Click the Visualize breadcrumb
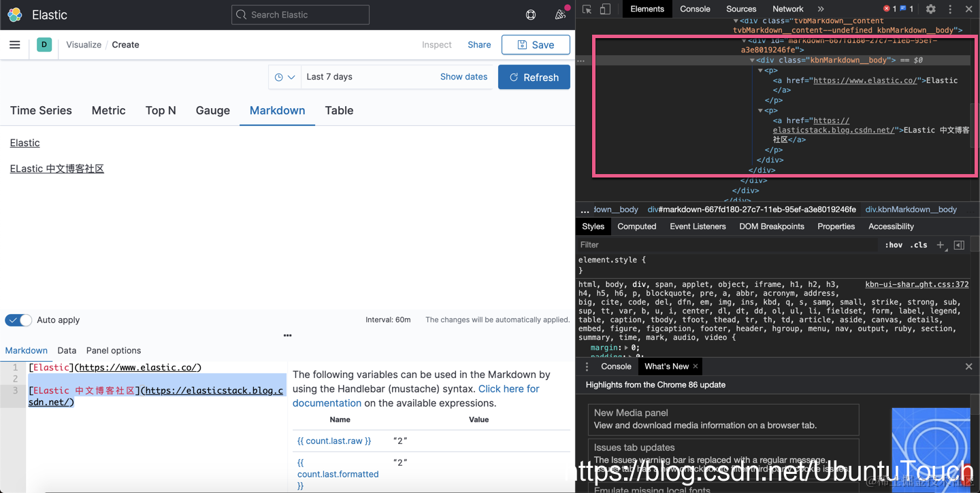Image resolution: width=980 pixels, height=493 pixels. [x=84, y=45]
